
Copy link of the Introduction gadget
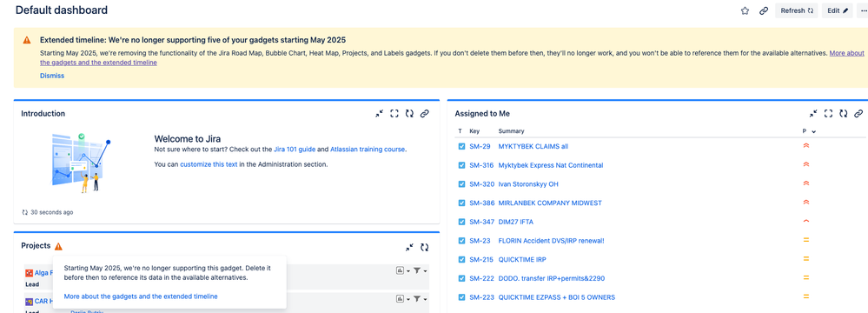click(x=425, y=114)
